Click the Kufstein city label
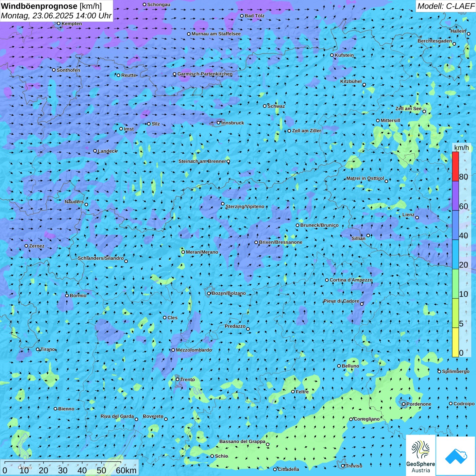The width and height of the screenshot is (476, 476). click(344, 55)
